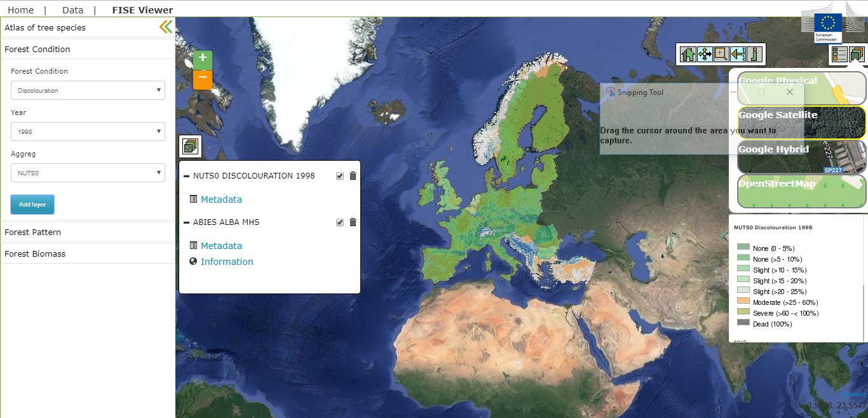Screen dimensions: 868x418
Task: Delete ABIES ALBA MHS layer via trash
Action: pyautogui.click(x=353, y=222)
